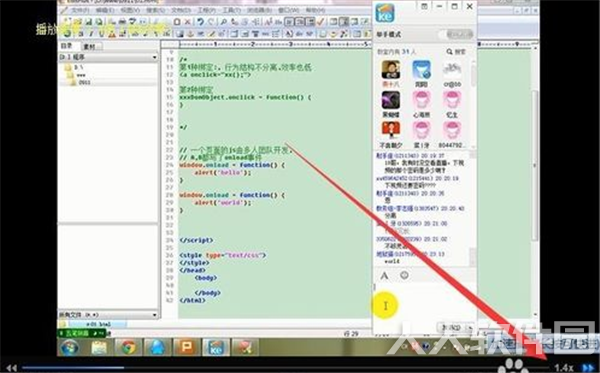
Task: Click the Windows Start button
Action: click(x=70, y=347)
